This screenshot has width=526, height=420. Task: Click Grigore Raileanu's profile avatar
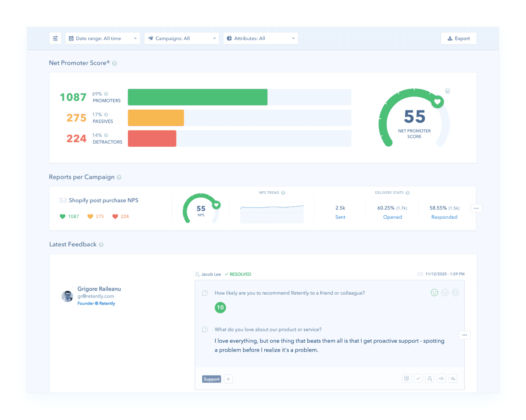click(x=67, y=296)
